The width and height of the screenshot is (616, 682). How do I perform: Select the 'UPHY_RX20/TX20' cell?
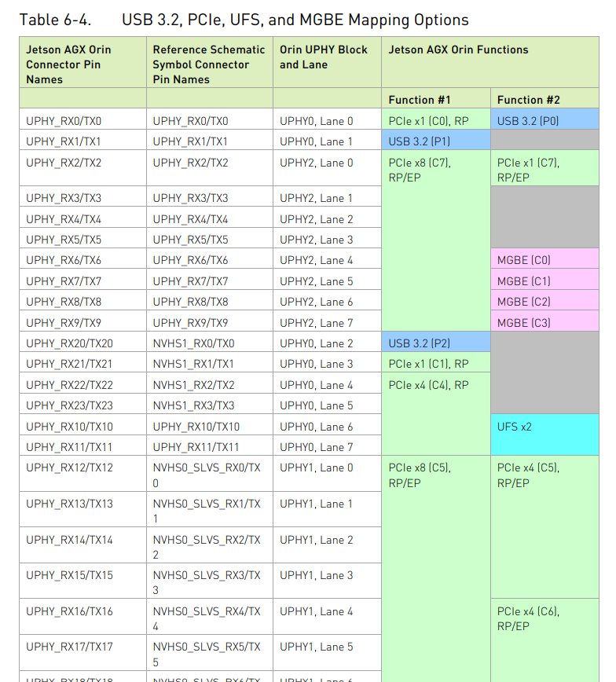coord(82,342)
